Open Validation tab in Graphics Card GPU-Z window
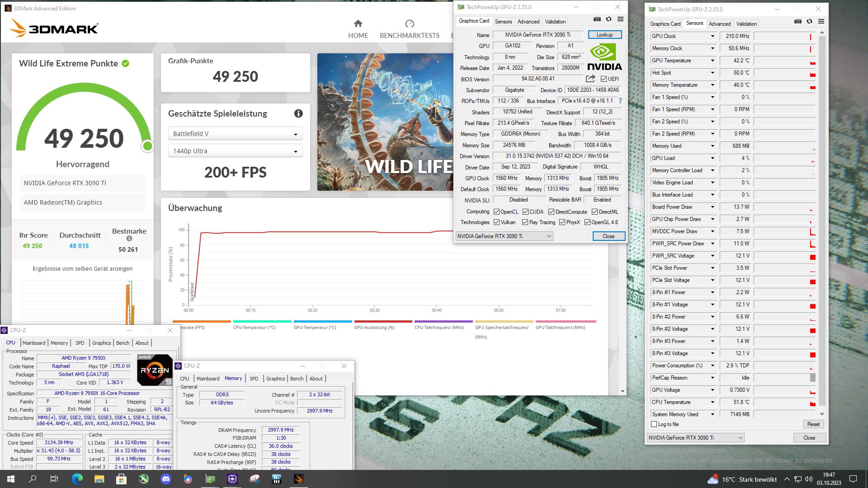 pos(555,22)
